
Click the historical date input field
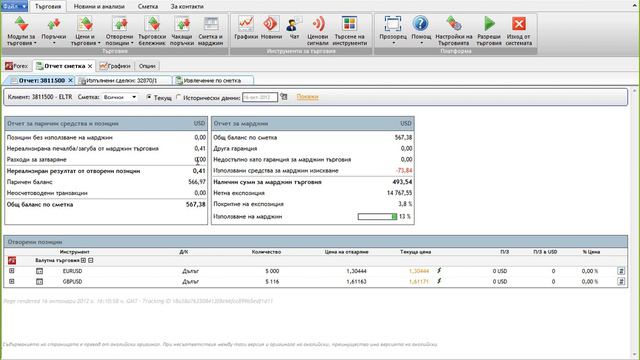260,97
